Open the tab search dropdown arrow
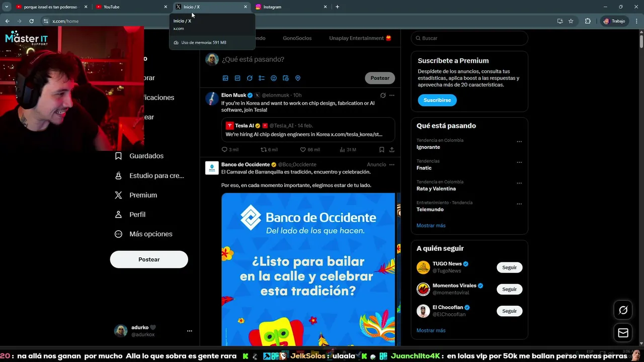This screenshot has width=644, height=362. (7, 7)
